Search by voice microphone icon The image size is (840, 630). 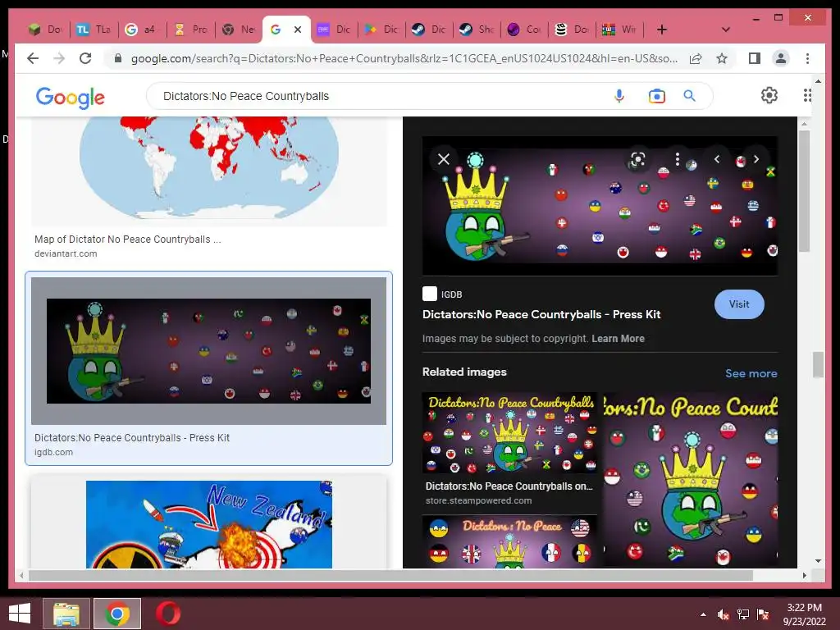pos(619,96)
